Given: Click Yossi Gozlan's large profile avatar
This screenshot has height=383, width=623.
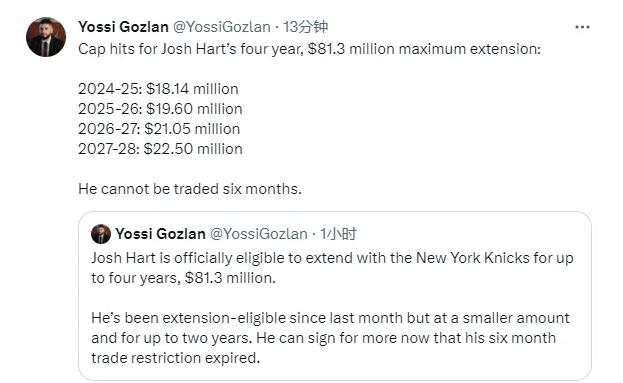Looking at the screenshot, I should (x=46, y=37).
